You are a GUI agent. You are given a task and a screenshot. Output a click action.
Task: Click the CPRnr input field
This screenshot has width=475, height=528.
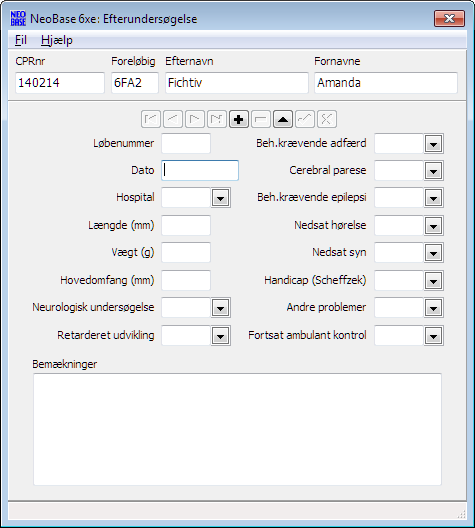(60, 82)
